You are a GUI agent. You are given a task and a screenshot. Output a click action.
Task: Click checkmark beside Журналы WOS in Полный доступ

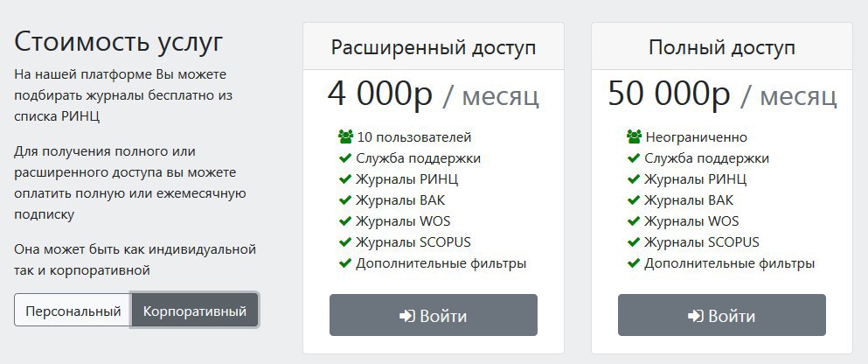point(635,221)
